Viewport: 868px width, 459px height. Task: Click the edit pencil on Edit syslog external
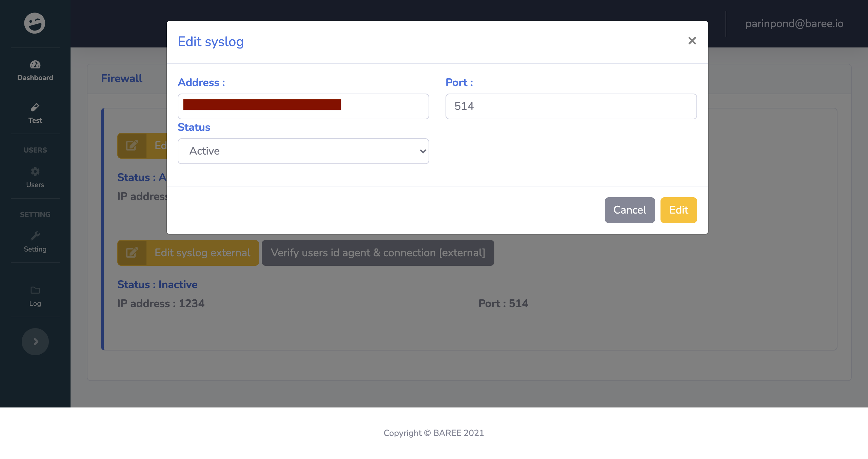point(132,253)
